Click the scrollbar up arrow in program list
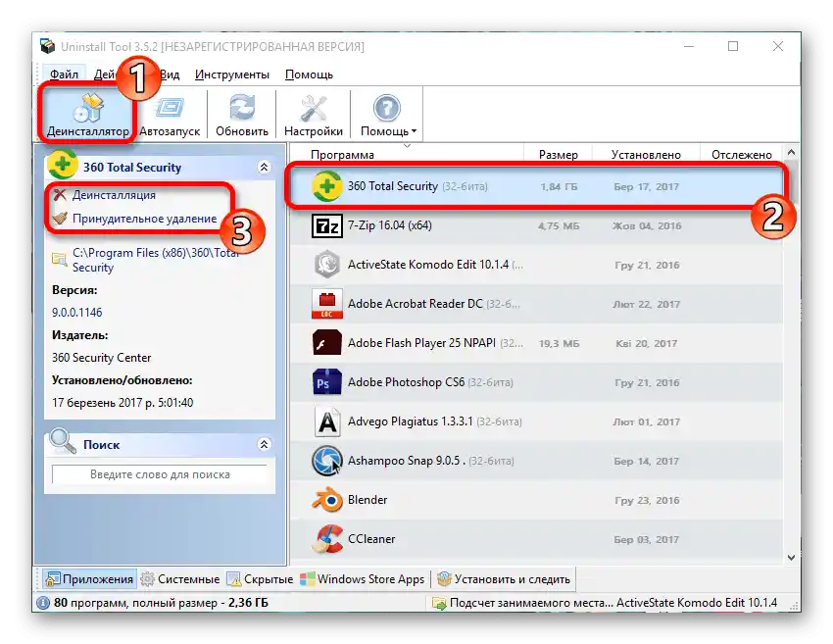833x644 pixels. 791,153
